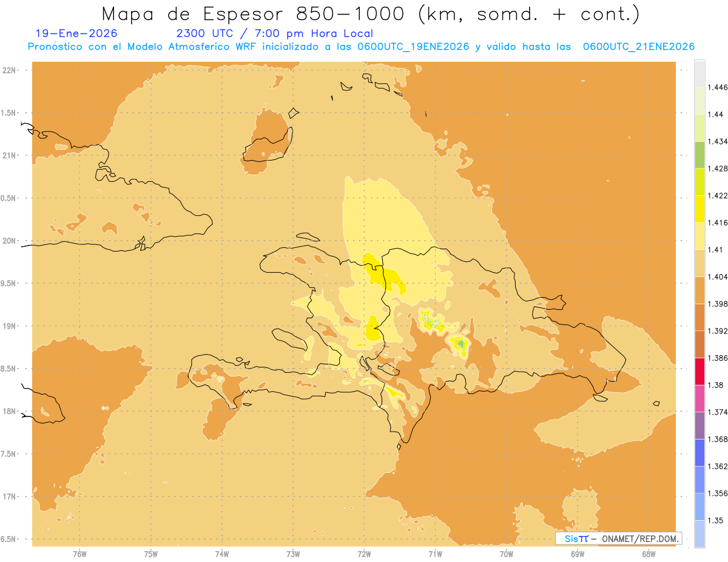The width and height of the screenshot is (728, 562).
Task: Click the colorbar value '1.398'
Action: tap(718, 304)
